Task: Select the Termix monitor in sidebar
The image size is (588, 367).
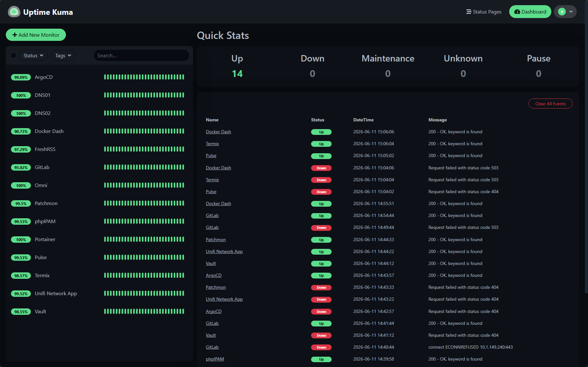Action: point(99,276)
